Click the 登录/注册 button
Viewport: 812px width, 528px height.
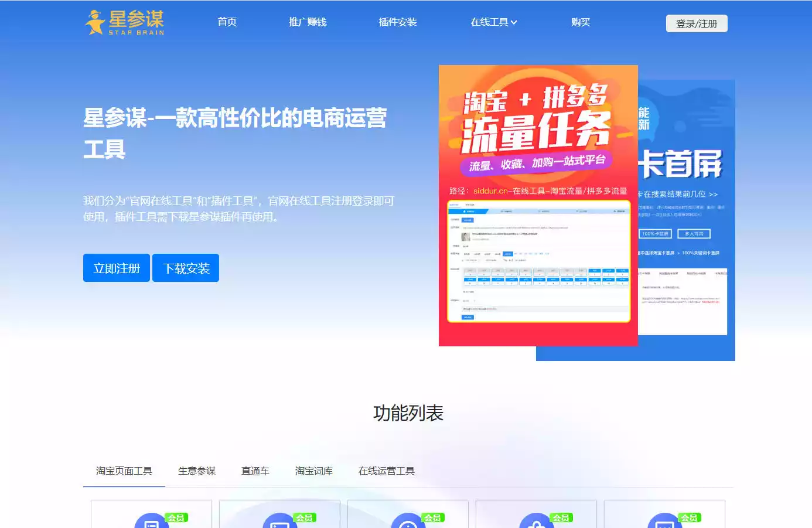[x=697, y=23]
